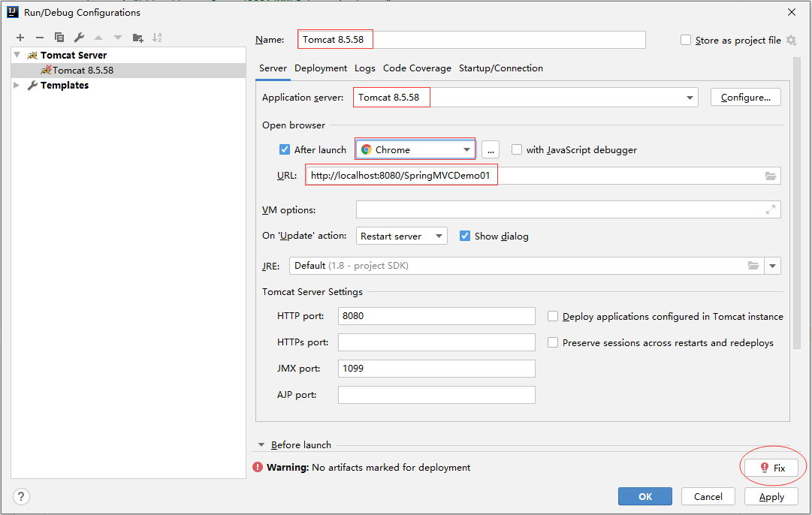Expand the Templates tree node
The image size is (812, 515).
pyautogui.click(x=17, y=86)
